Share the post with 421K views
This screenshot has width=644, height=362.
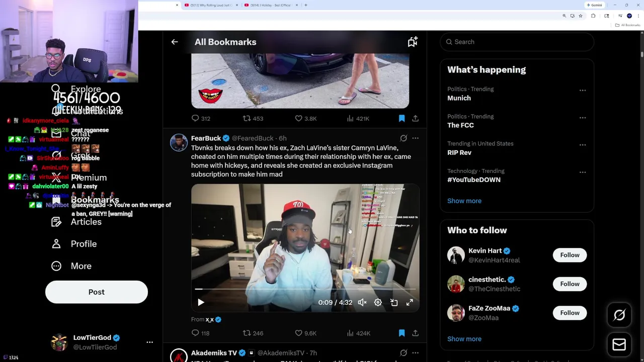415,118
